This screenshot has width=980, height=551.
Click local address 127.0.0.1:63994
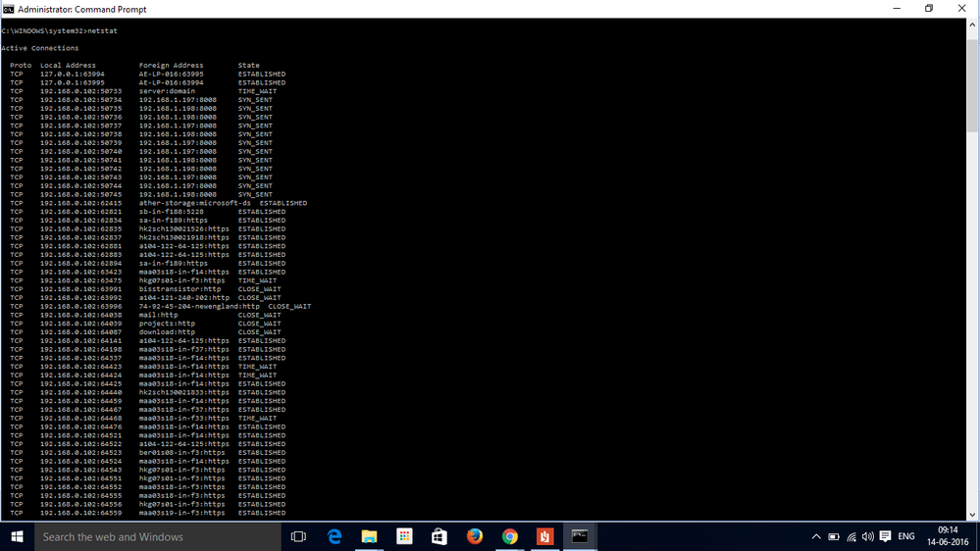(73, 74)
